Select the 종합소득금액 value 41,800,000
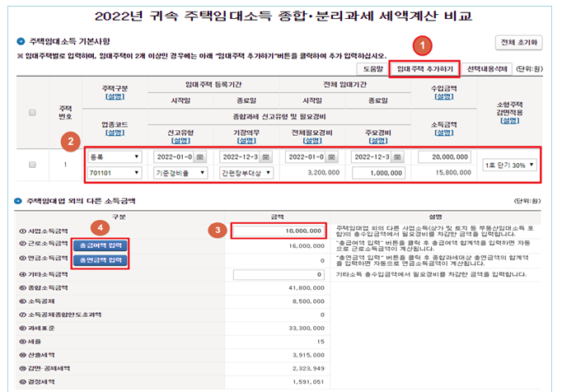This screenshot has width=562, height=392. 307,288
